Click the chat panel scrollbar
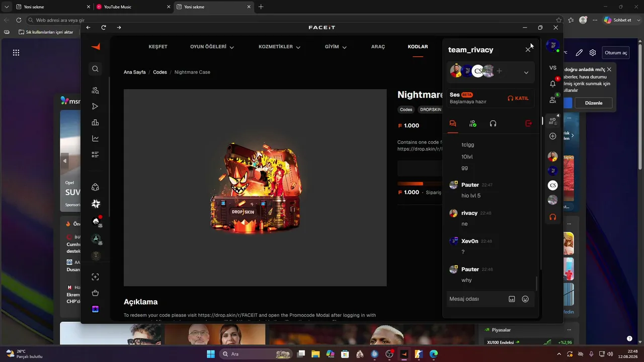This screenshot has height=362, width=644. (537, 283)
